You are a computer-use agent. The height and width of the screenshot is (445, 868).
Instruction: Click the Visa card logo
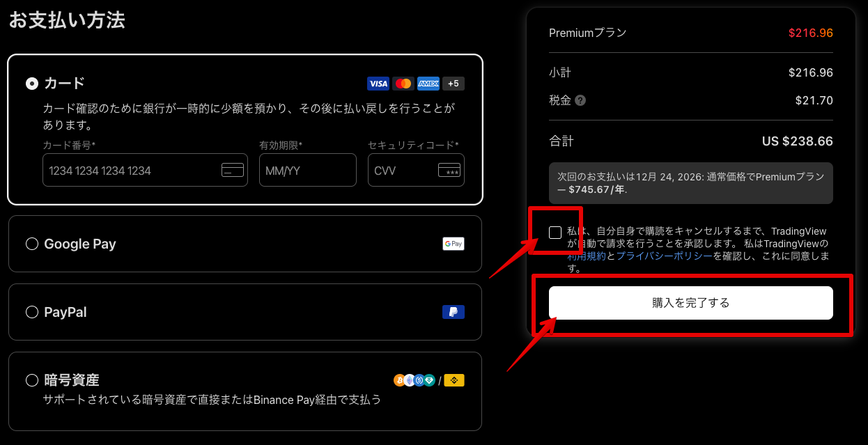(378, 84)
